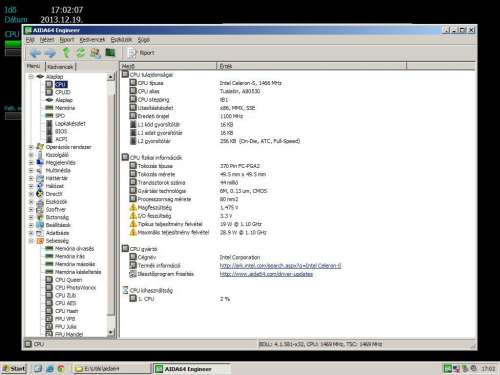Open the Súgó menu
500x375 pixels.
(144, 40)
